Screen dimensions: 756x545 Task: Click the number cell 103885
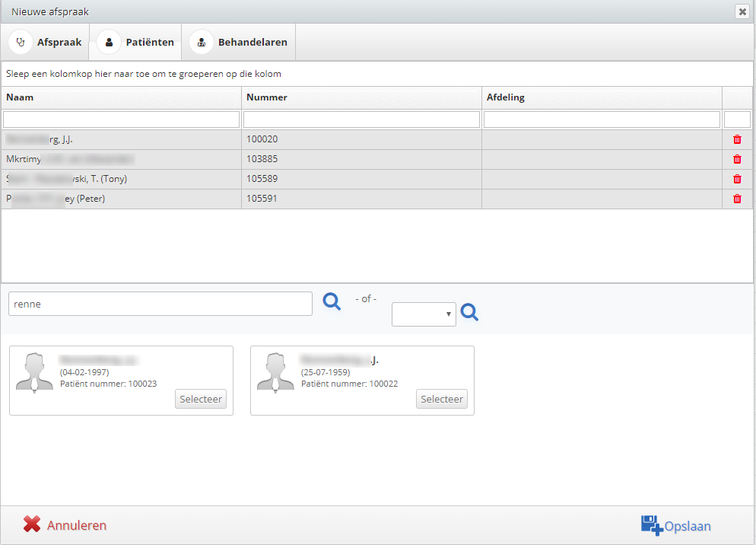click(x=361, y=159)
